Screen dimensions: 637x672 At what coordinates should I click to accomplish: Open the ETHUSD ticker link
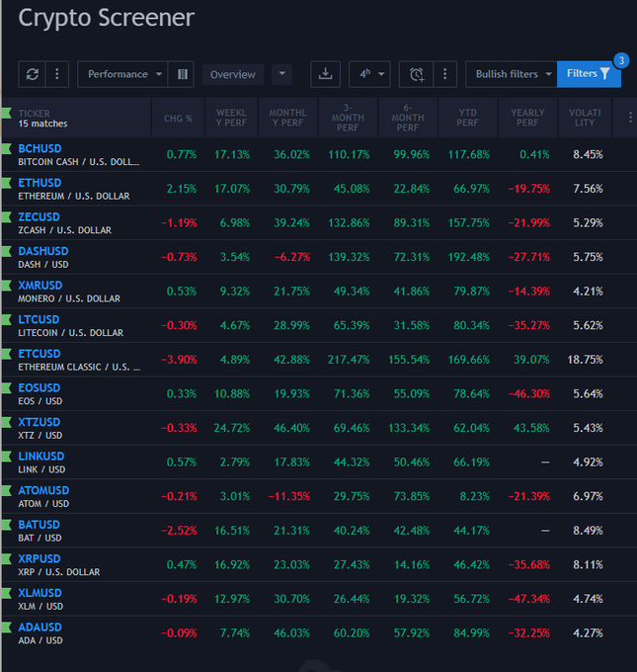(x=40, y=183)
